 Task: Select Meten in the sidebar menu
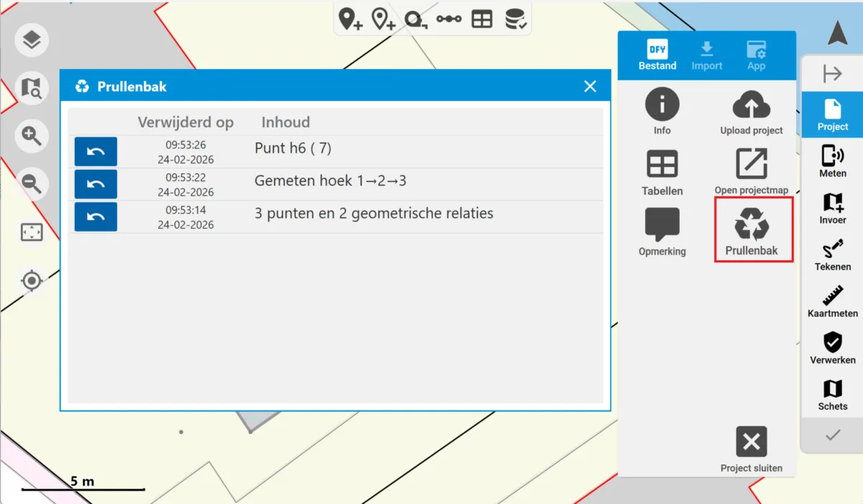point(832,161)
